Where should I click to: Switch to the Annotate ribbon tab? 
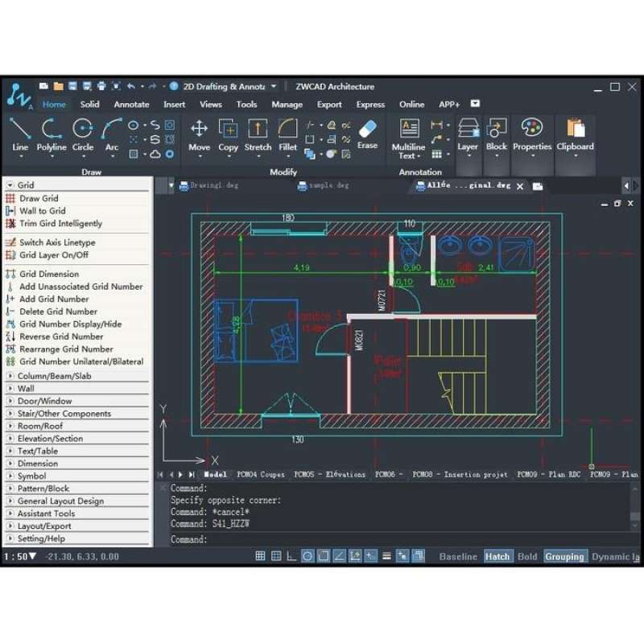coord(131,104)
